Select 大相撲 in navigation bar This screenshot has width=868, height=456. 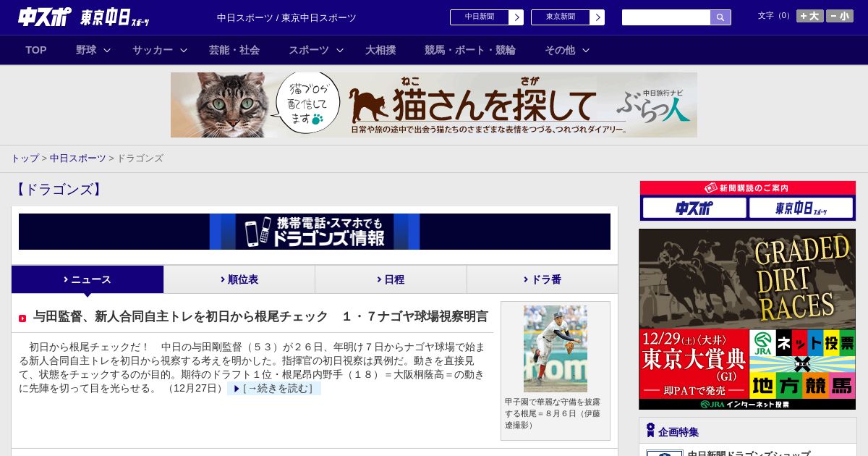pos(380,50)
